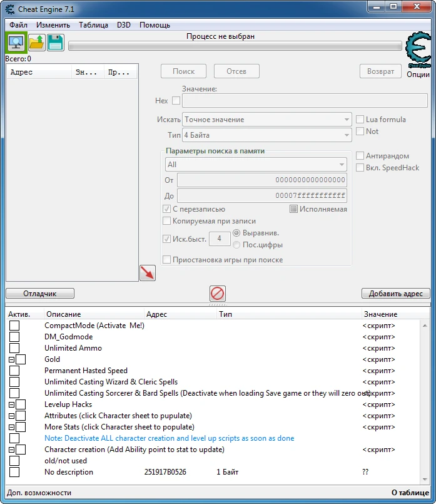Open Доп. возможности in status bar
Screen dimensions: 436x504
(39, 493)
